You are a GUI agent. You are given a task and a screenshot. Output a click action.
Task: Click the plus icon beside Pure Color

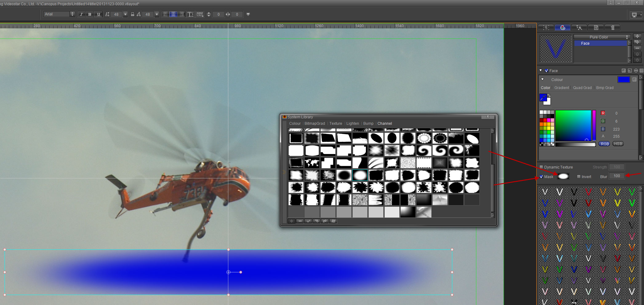point(637,36)
